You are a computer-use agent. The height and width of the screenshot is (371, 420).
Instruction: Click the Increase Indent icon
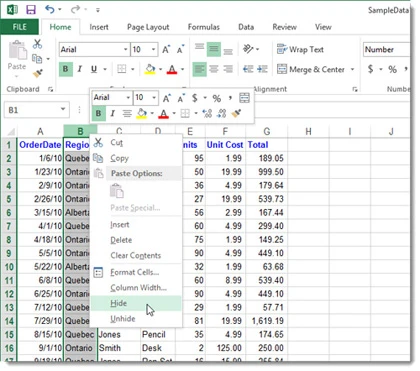pyautogui.click(x=263, y=69)
